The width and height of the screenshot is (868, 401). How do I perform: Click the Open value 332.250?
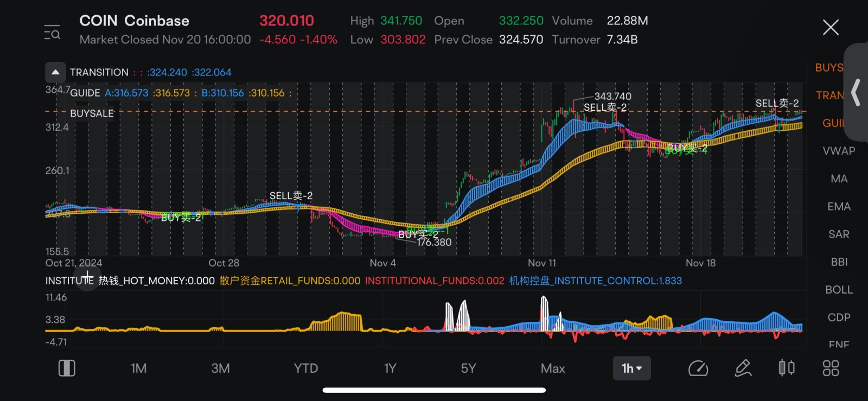point(521,21)
